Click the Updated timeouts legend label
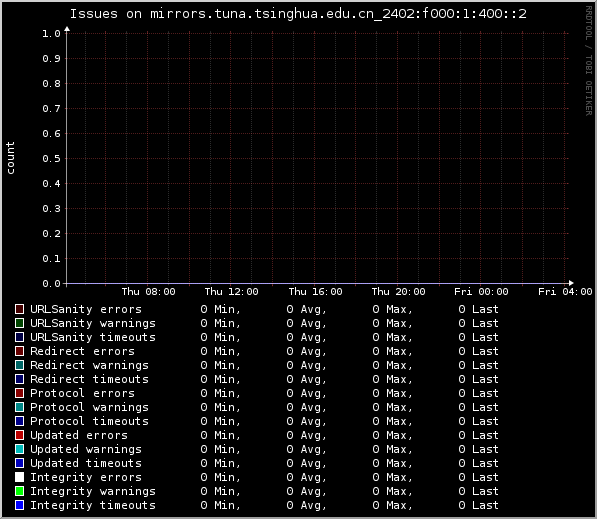 (x=86, y=463)
